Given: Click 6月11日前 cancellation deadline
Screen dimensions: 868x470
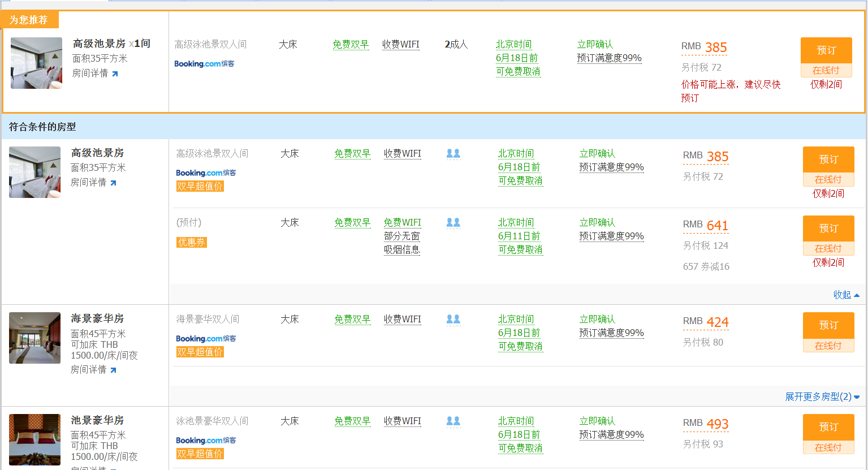Looking at the screenshot, I should [x=519, y=236].
